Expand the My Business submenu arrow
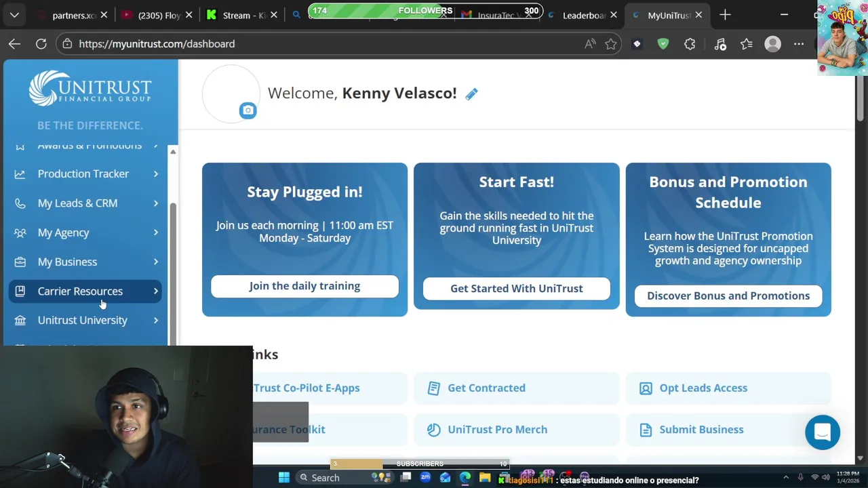 (x=156, y=262)
